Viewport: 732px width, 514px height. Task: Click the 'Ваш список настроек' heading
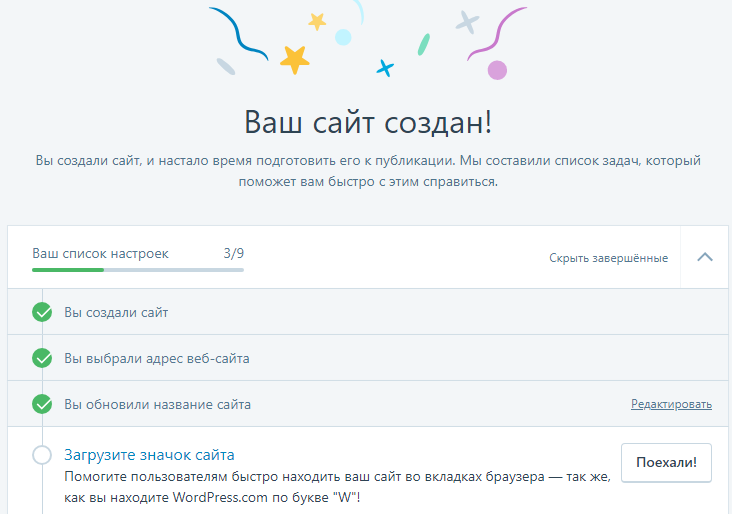(x=100, y=253)
